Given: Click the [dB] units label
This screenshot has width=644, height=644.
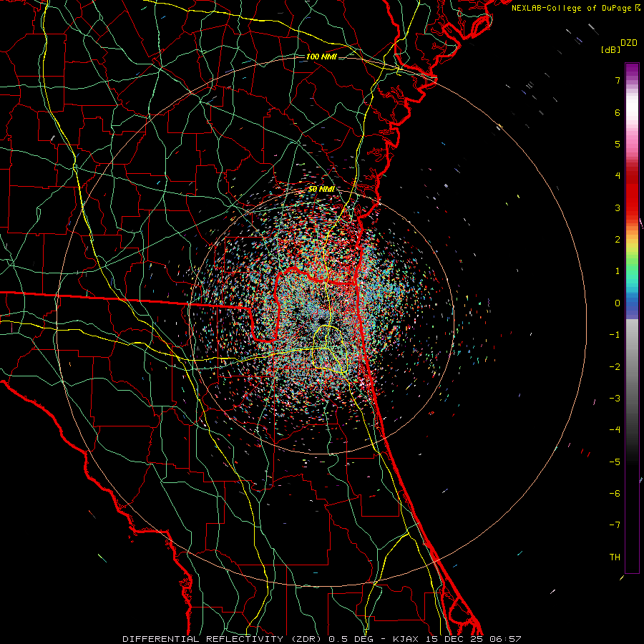Looking at the screenshot, I should [x=610, y=49].
